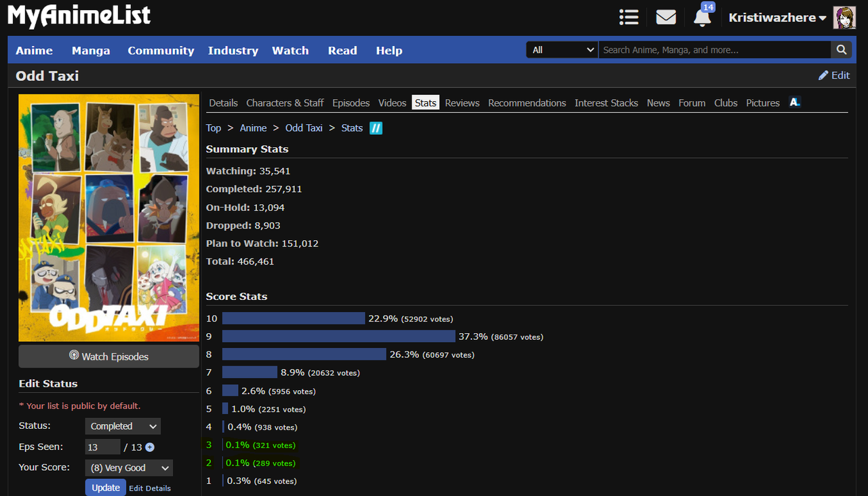Viewport: 868px width, 496px height.
Task: Click the 'Completed: 257,911' stat
Action: coord(254,189)
